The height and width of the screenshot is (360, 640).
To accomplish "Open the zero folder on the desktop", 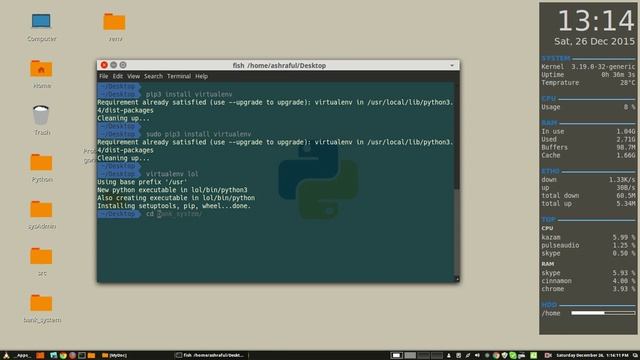I will click(x=115, y=27).
